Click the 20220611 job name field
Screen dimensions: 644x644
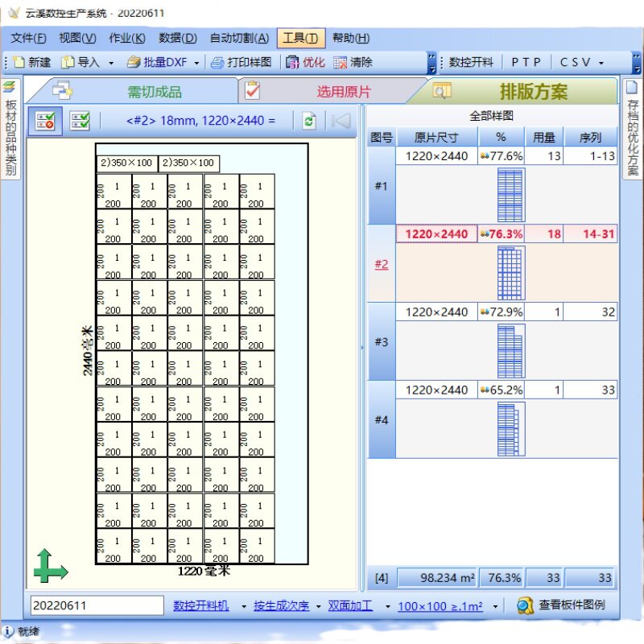coord(97,605)
